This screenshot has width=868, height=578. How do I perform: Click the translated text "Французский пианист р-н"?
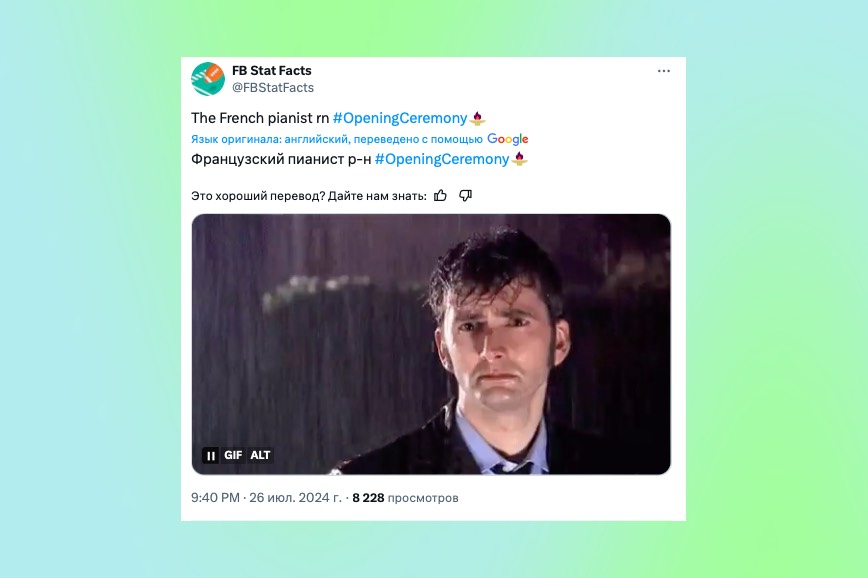click(x=281, y=159)
